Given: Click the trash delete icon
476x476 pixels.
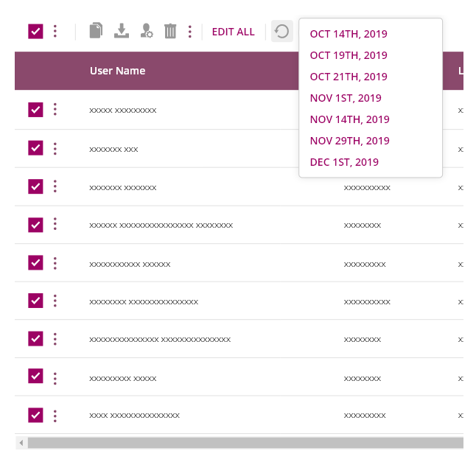Looking at the screenshot, I should point(170,31).
